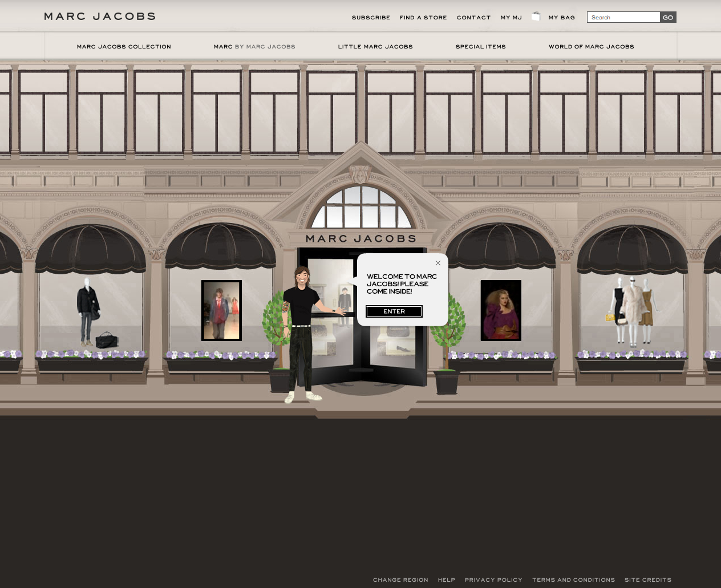Click the MARC JACOBS sign above door
The height and width of the screenshot is (588, 721).
click(x=361, y=238)
